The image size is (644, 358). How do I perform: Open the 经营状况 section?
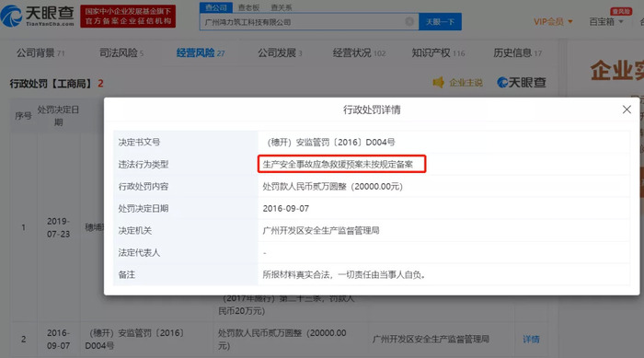(359, 52)
